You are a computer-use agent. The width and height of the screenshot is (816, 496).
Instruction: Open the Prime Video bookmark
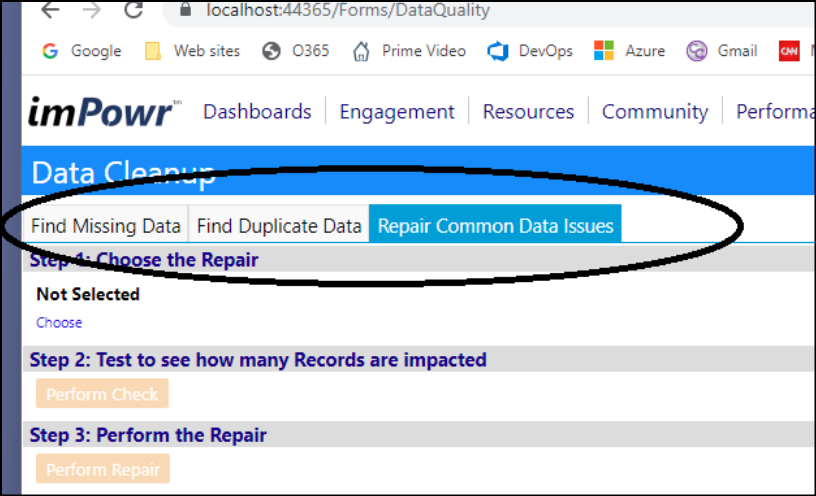pos(409,51)
